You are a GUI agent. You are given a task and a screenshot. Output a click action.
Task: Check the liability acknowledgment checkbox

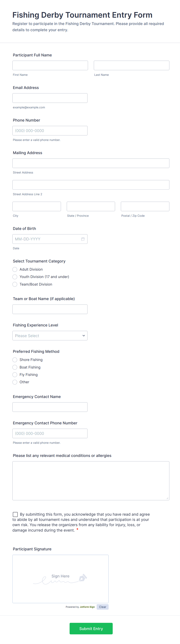pyautogui.click(x=15, y=514)
